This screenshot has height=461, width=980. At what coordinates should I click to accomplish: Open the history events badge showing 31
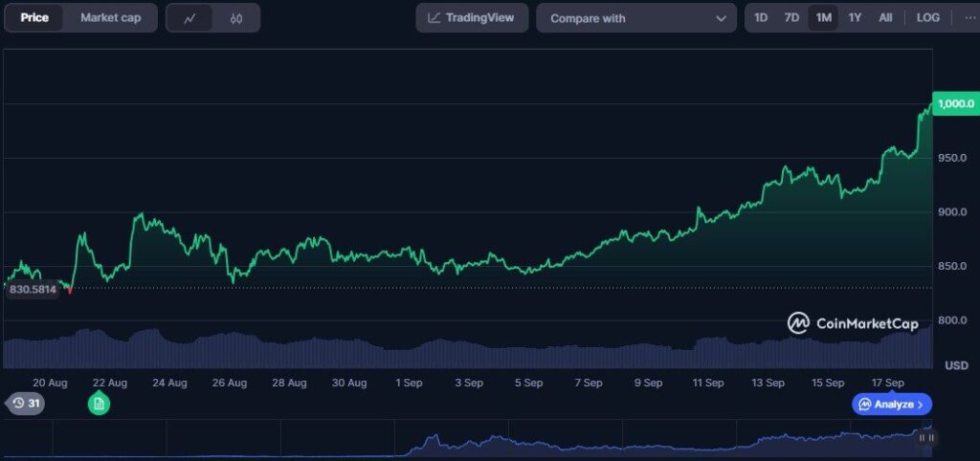[26, 404]
